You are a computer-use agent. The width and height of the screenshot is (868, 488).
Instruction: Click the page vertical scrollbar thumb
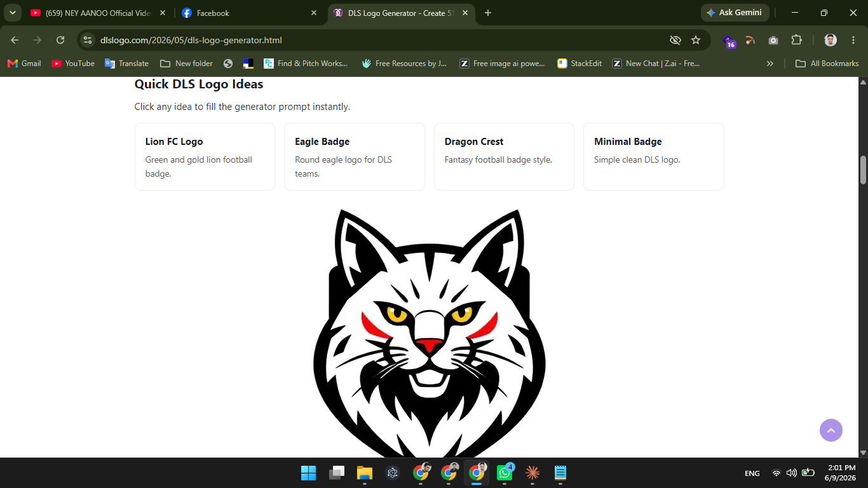(863, 169)
